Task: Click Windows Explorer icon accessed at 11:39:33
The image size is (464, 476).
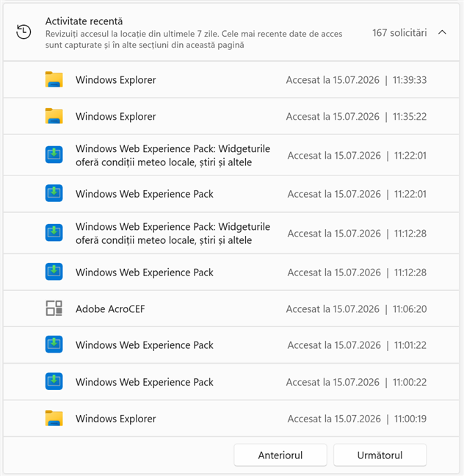Action: click(54, 79)
